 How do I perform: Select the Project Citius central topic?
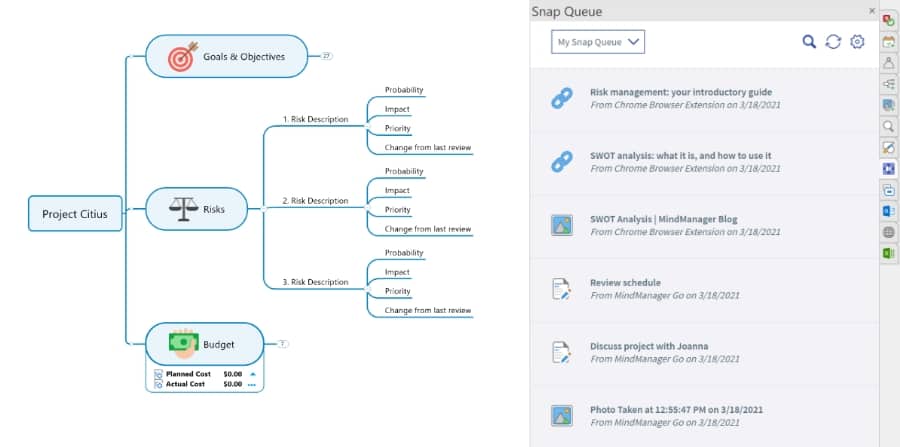click(x=75, y=214)
